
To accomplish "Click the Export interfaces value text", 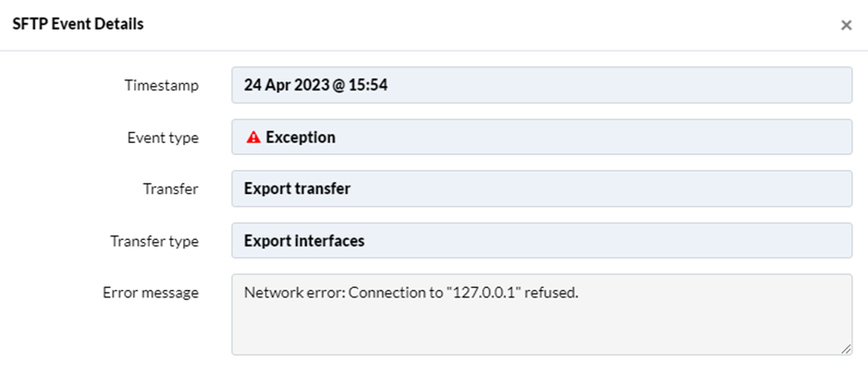I will (304, 241).
